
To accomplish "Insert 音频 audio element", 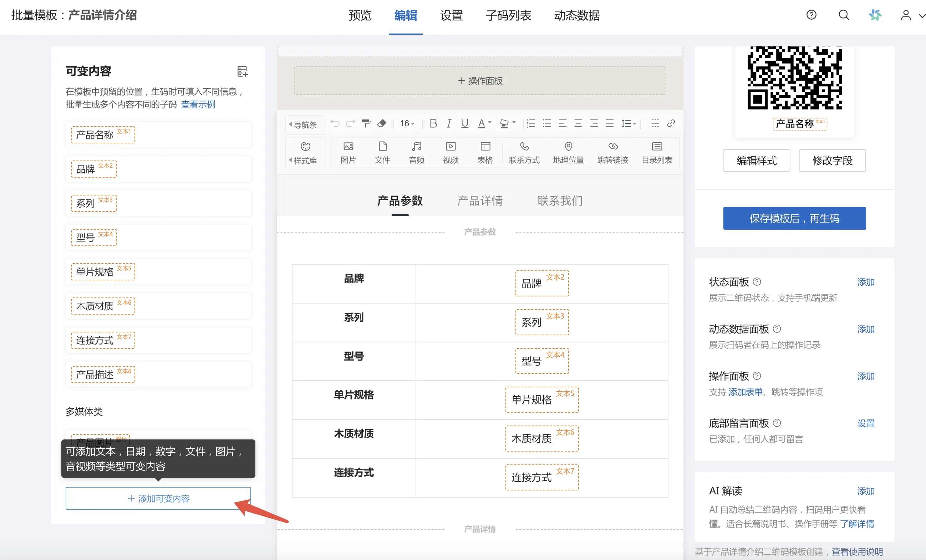I will [416, 153].
